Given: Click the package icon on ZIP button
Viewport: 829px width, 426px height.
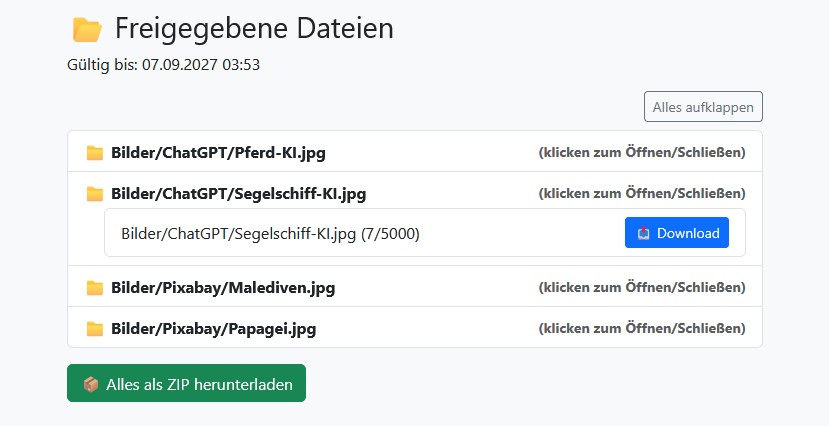Looking at the screenshot, I should coord(91,384).
